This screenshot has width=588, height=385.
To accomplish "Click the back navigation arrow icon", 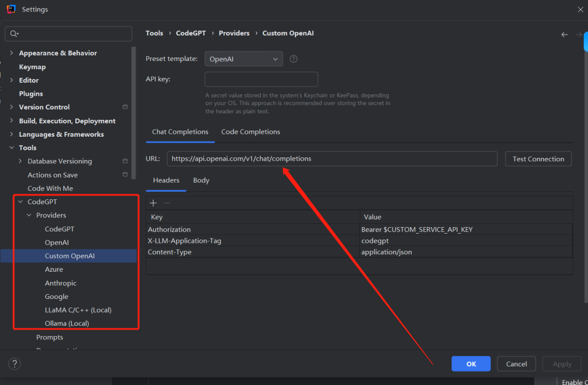I will click(565, 34).
